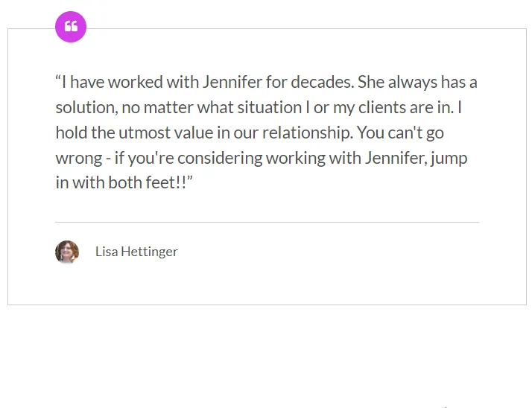Click the word "considering" in the testimonial
Image resolution: width=532 pixels, height=408 pixels.
coord(220,158)
